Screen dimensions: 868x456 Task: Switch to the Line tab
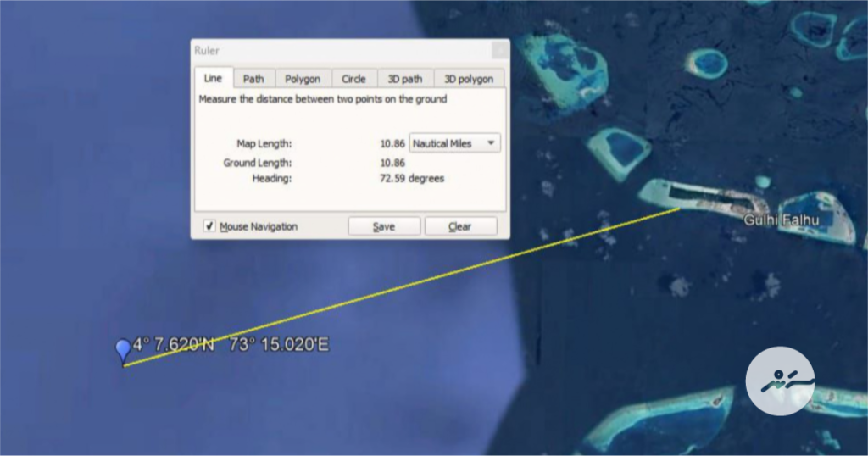[213, 78]
